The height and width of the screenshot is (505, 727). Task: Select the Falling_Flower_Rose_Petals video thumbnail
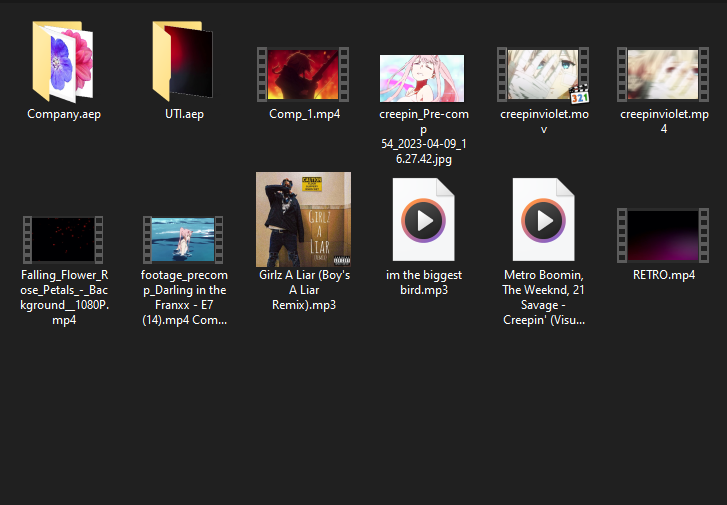pos(63,240)
